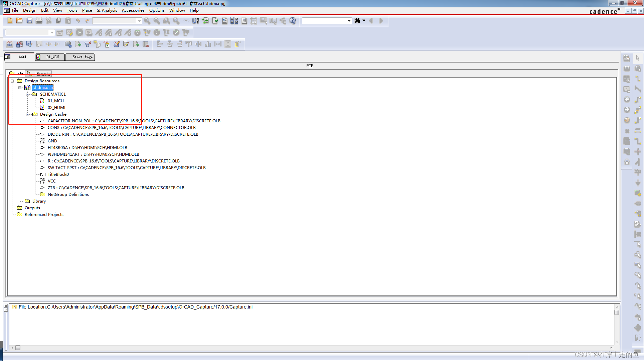Click the session log horizontal scrollbar

(x=311, y=348)
